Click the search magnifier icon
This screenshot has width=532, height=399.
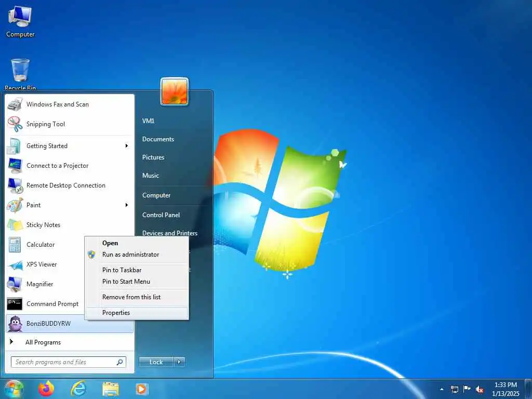[x=120, y=362]
